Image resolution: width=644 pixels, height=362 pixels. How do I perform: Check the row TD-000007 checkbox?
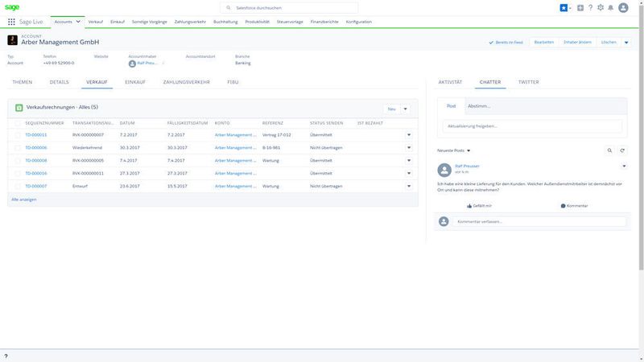[x=17, y=187]
